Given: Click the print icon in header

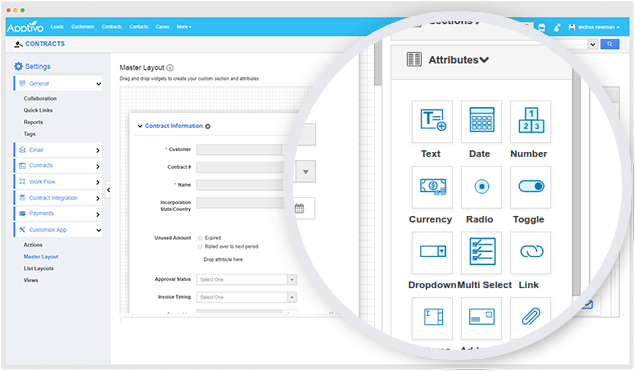Looking at the screenshot, I should point(542,28).
